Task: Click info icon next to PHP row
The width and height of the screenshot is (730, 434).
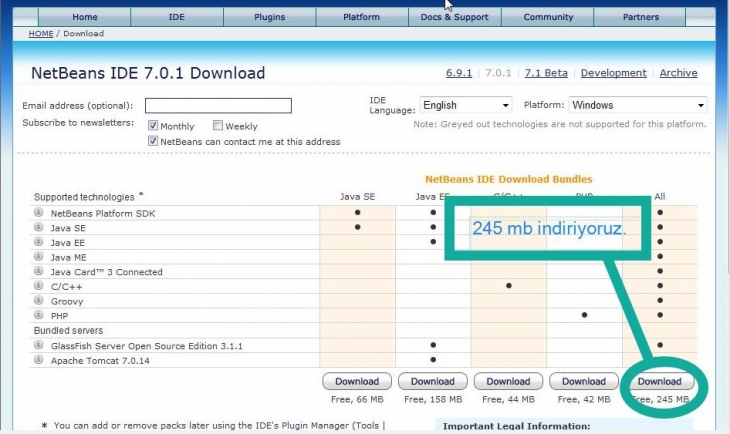Action: pos(38,316)
